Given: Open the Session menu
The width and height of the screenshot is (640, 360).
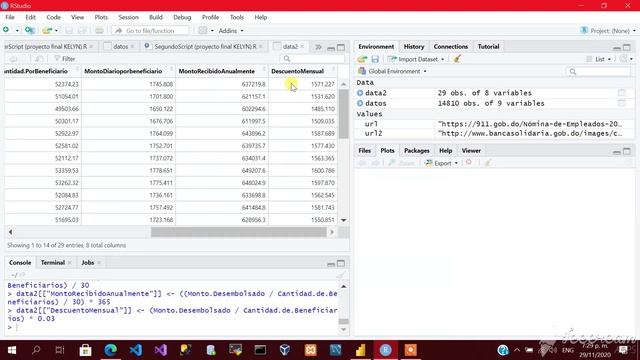Looking at the screenshot, I should 128,17.
